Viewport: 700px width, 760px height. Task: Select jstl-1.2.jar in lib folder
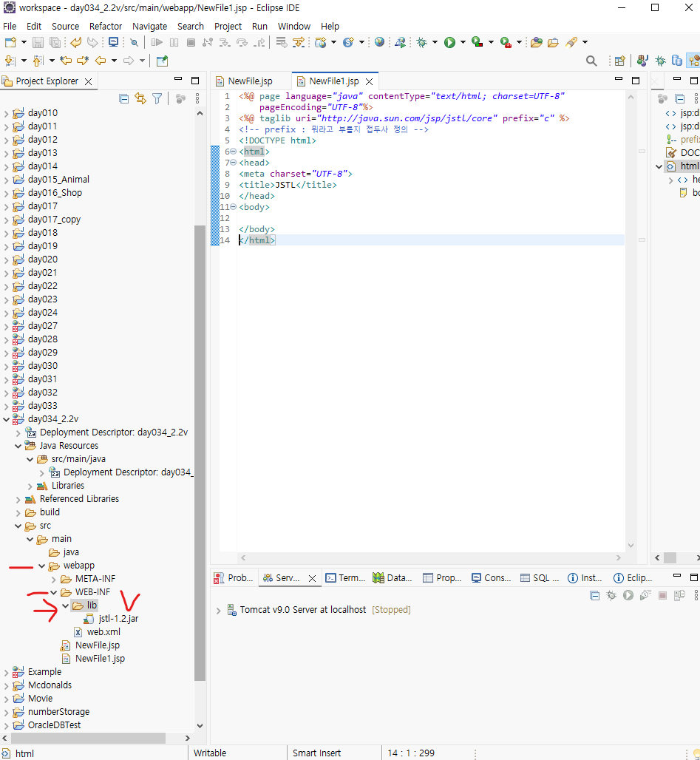click(x=118, y=619)
